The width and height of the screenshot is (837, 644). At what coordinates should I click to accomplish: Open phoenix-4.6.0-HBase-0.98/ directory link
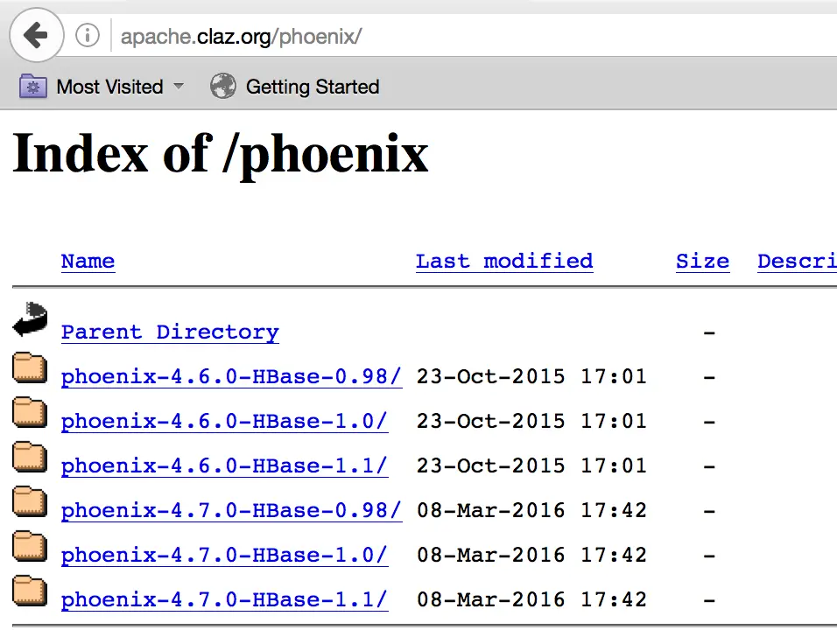pyautogui.click(x=231, y=377)
